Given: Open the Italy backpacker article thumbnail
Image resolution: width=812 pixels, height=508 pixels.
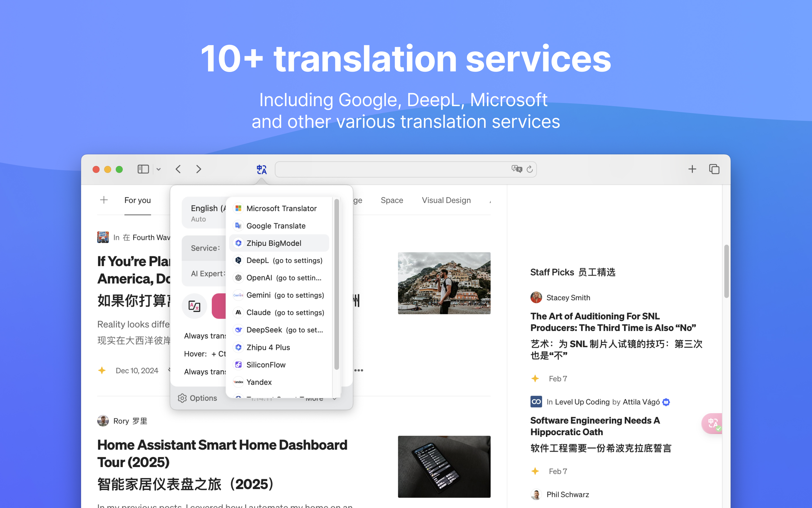Looking at the screenshot, I should point(444,283).
